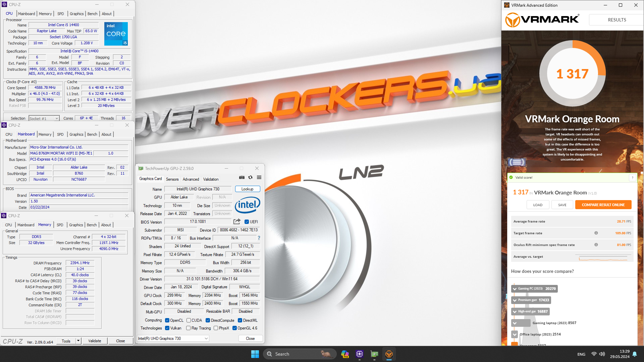Click the Target frame rate info icon
Image resolution: width=644 pixels, height=362 pixels.
point(596,233)
